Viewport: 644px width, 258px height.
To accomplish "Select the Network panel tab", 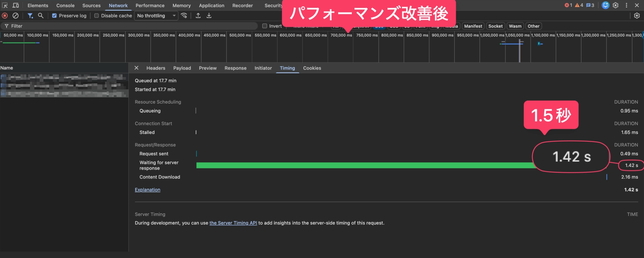I will [118, 5].
